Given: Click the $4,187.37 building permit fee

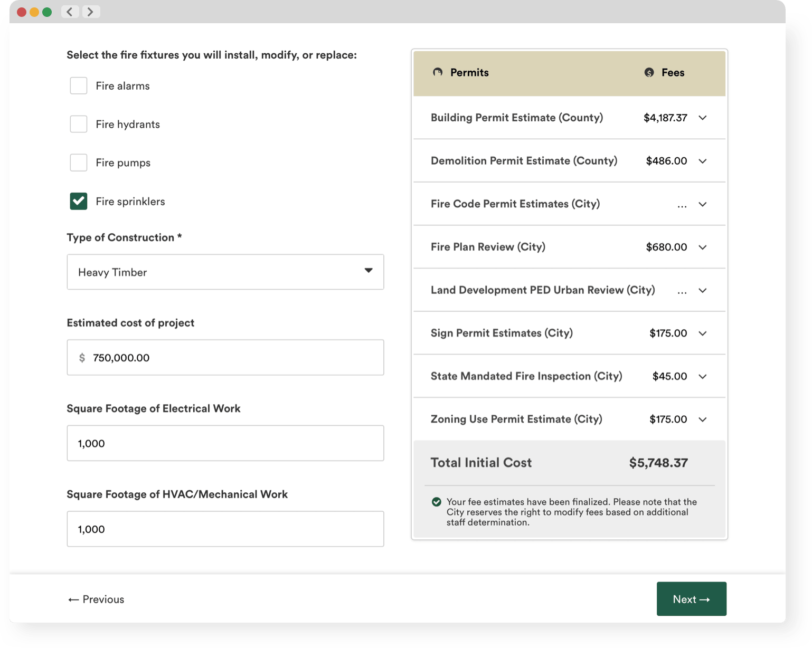Looking at the screenshot, I should pyautogui.click(x=665, y=118).
